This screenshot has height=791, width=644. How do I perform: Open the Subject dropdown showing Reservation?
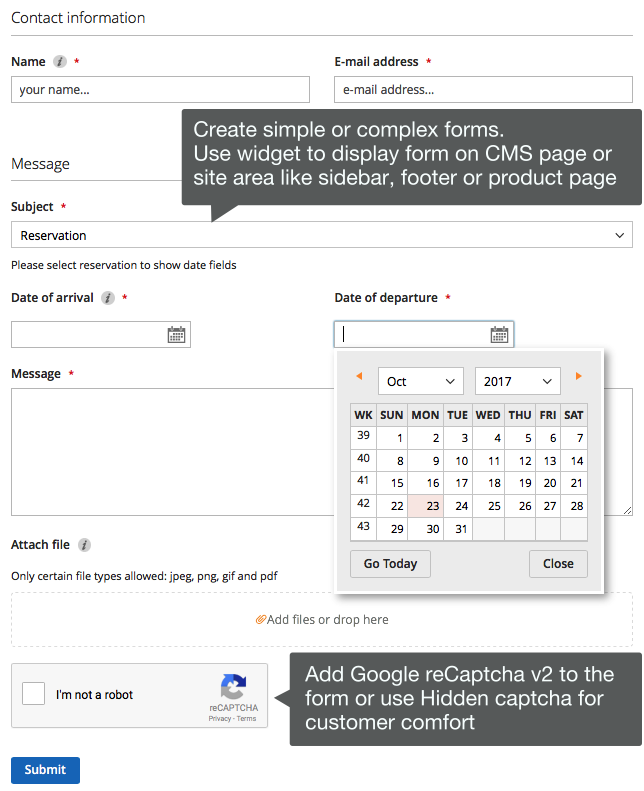tap(321, 235)
